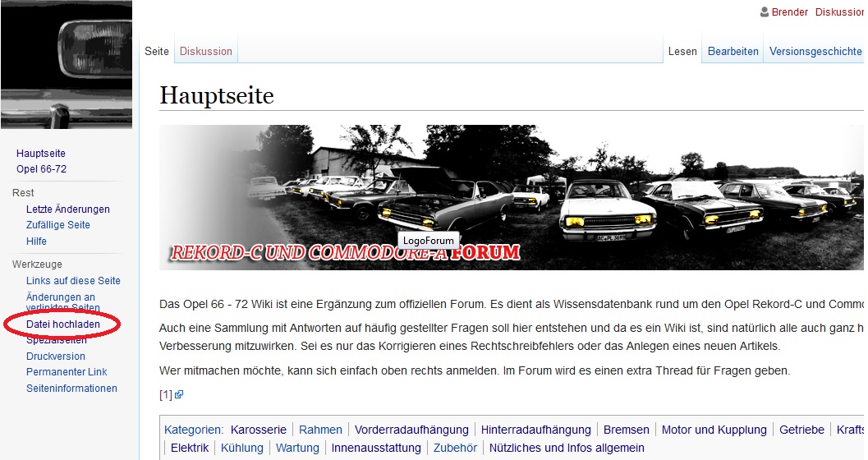Open the Karosserie category
Viewport: 868px width, 460px height.
tap(259, 430)
